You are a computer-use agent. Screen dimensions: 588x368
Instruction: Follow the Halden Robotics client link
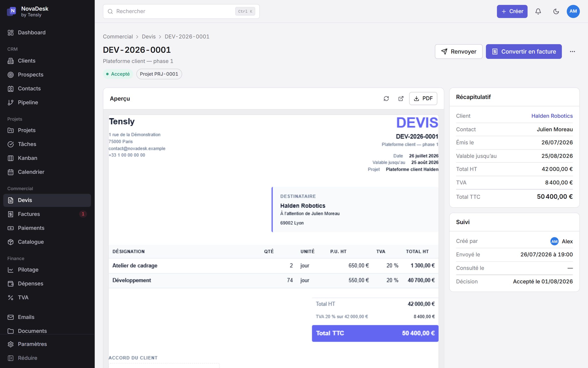click(x=552, y=116)
